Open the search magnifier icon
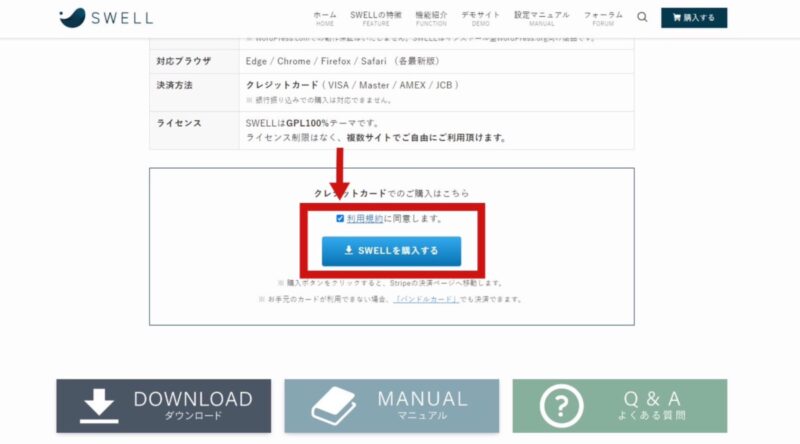The image size is (800, 444). coord(642,17)
